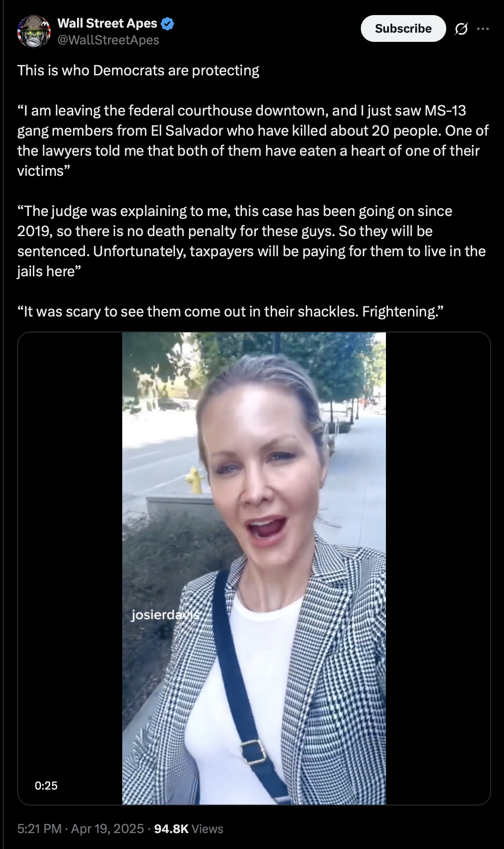Viewport: 504px width, 849px height.
Task: Click the "This is who Democrats are protecting" line
Action: click(x=138, y=70)
